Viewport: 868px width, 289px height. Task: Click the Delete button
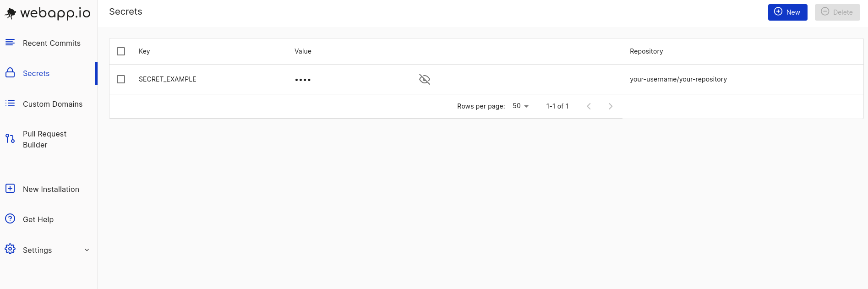[837, 12]
